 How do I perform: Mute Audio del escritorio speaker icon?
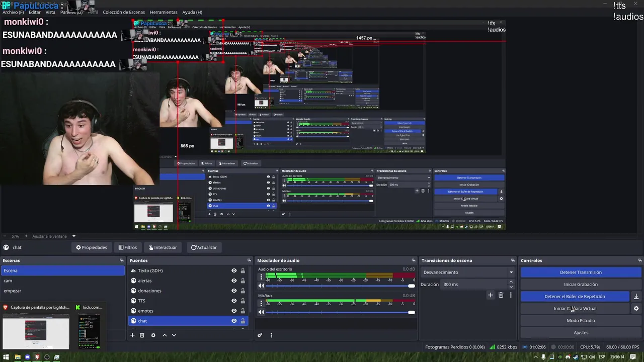point(261,286)
